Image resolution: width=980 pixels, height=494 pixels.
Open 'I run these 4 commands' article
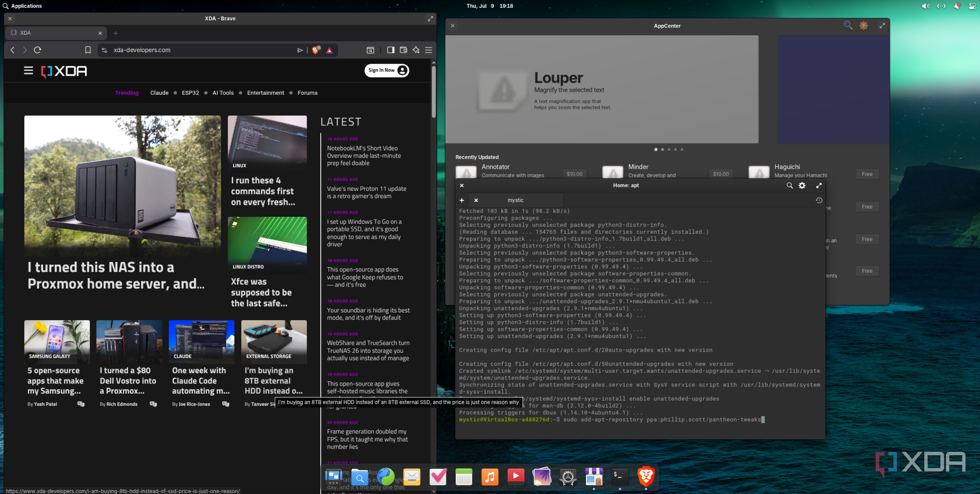(x=263, y=191)
